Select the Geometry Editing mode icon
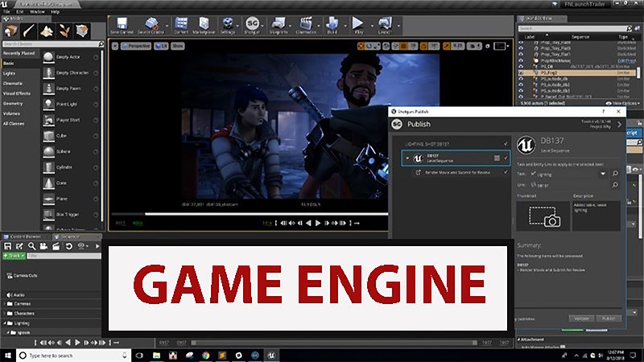Image resolution: width=644 pixels, height=362 pixels. pyautogui.click(x=82, y=31)
